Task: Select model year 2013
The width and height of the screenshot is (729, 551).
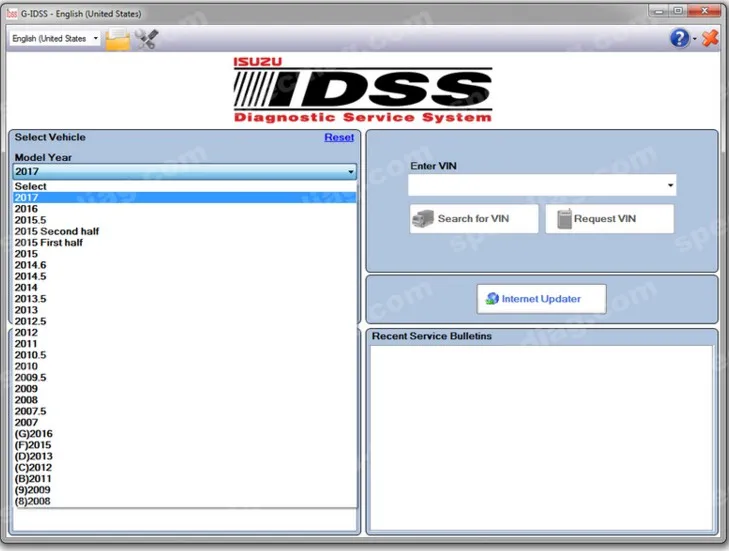Action: coord(185,310)
